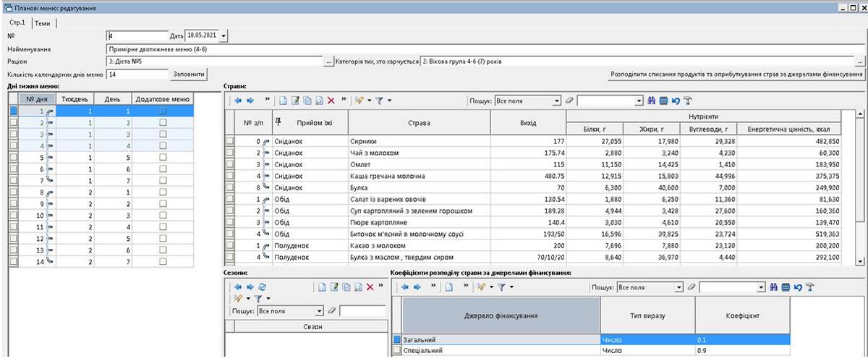Toggle Додаткове меню checkbox for day 1

162,111
